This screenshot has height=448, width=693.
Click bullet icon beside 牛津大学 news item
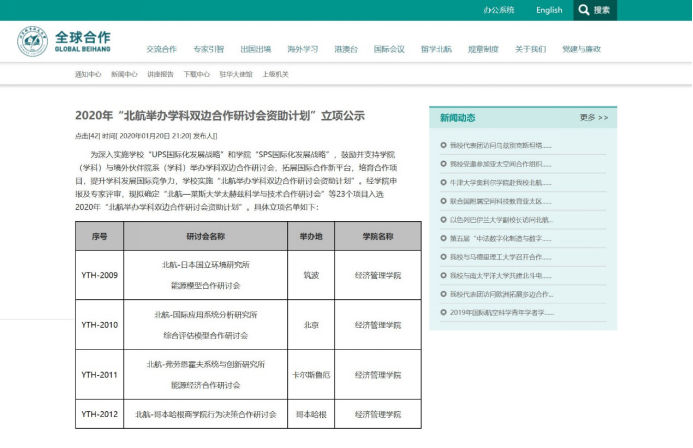(443, 183)
